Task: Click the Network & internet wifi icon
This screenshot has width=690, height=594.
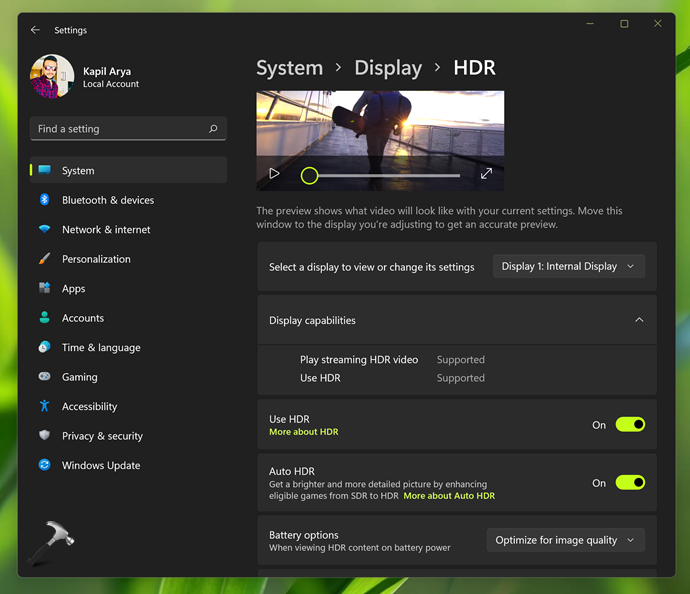Action: [x=44, y=229]
